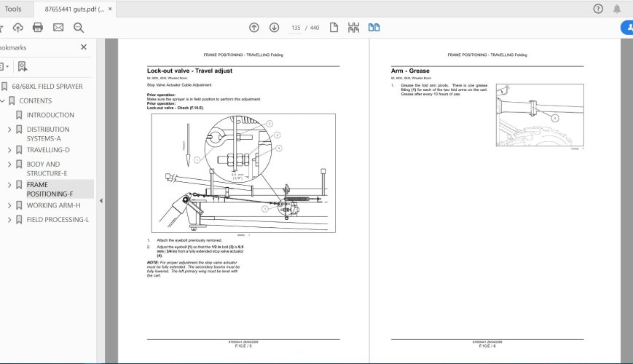Select FRAME POSITIONING-F bookmark

click(50, 189)
